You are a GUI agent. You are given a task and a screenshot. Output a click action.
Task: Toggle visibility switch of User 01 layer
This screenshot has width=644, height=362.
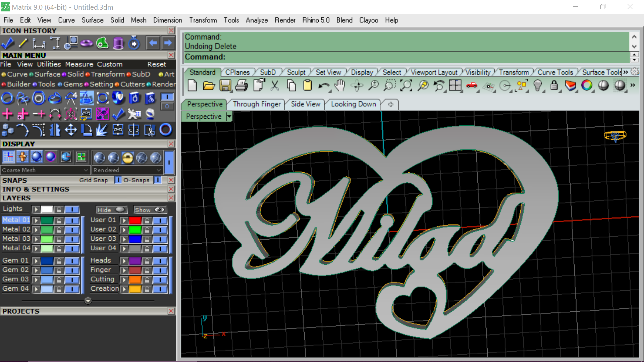coord(160,221)
